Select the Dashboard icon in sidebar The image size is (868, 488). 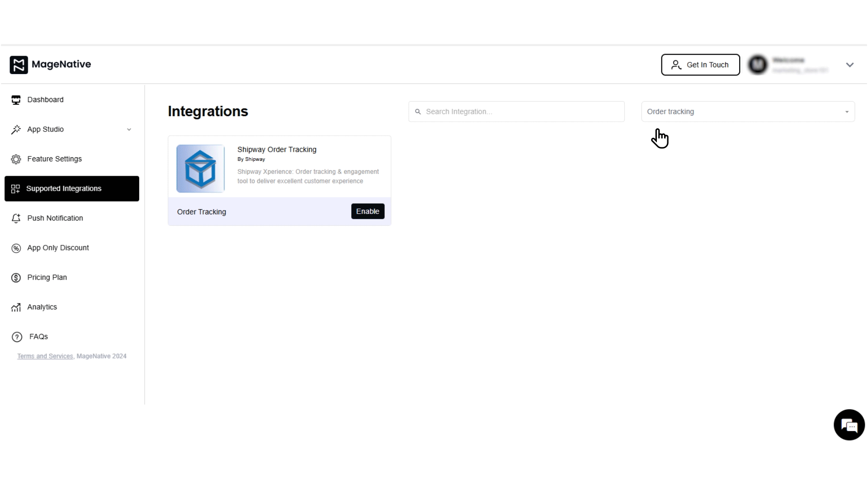(16, 99)
